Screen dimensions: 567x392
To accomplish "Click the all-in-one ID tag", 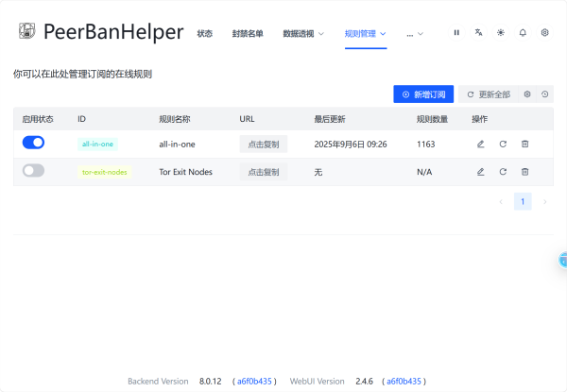I will coord(97,145).
